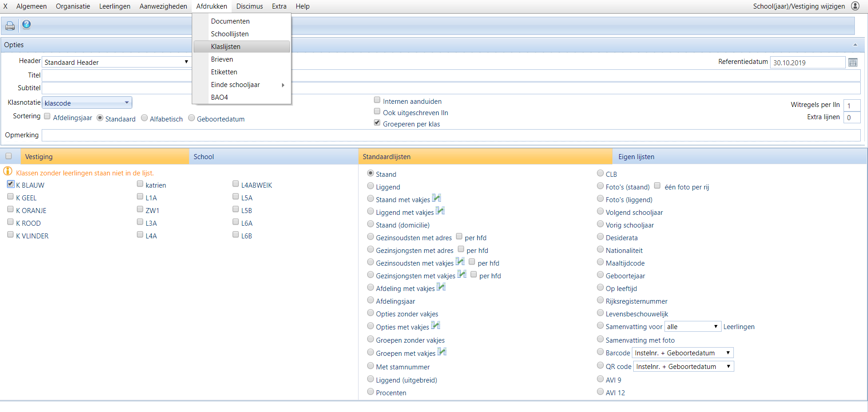Tick the Afdelingsjaar sorting checkbox

47,116
